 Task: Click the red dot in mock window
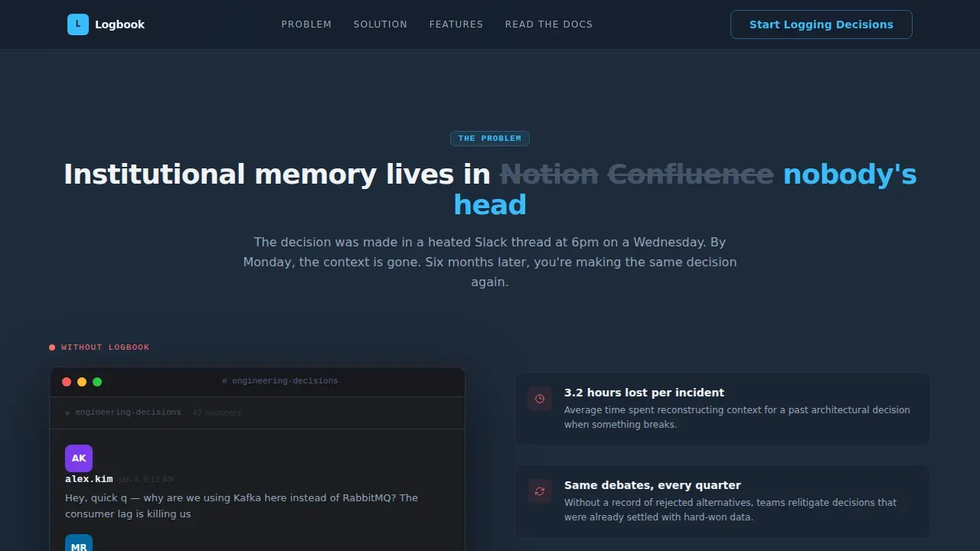[x=67, y=382]
